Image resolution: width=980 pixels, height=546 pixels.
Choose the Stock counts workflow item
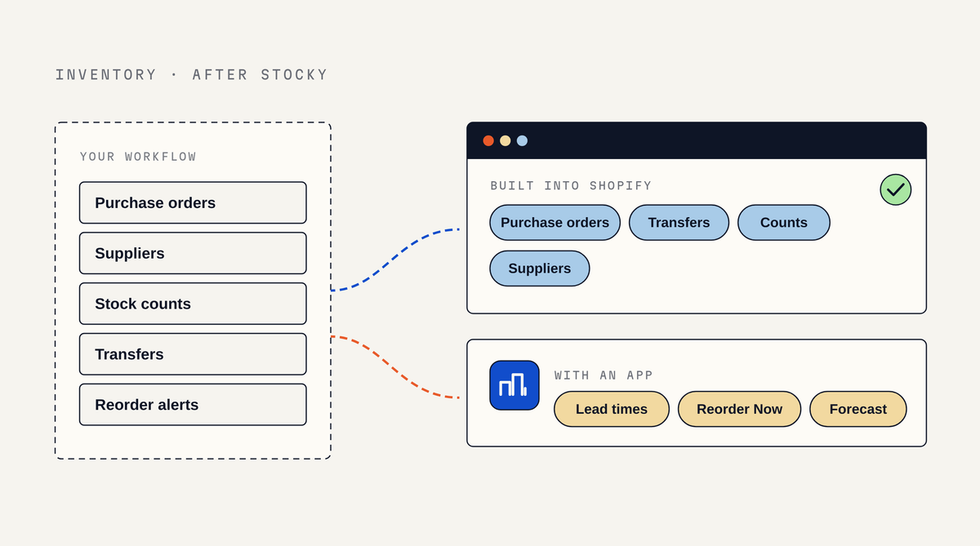click(x=193, y=304)
